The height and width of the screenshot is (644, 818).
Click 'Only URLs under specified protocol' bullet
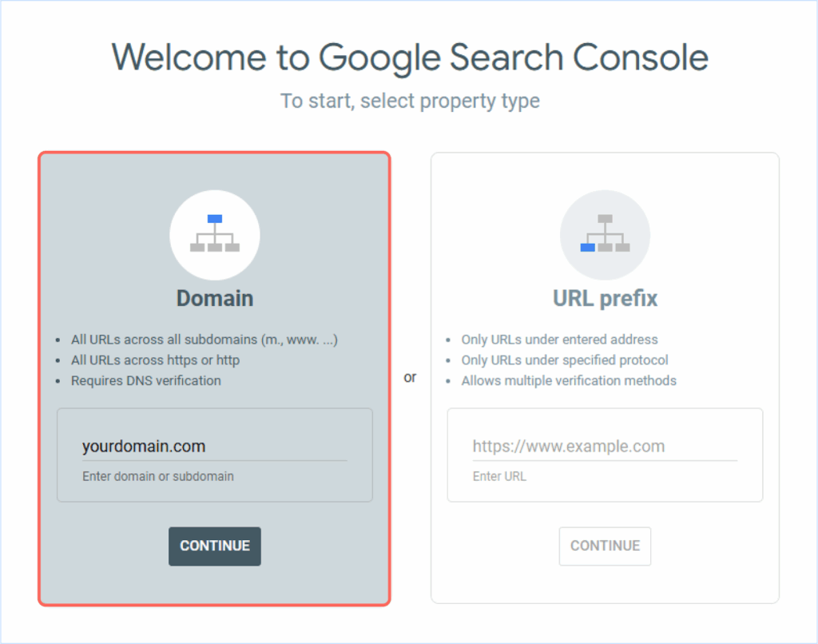click(x=565, y=360)
